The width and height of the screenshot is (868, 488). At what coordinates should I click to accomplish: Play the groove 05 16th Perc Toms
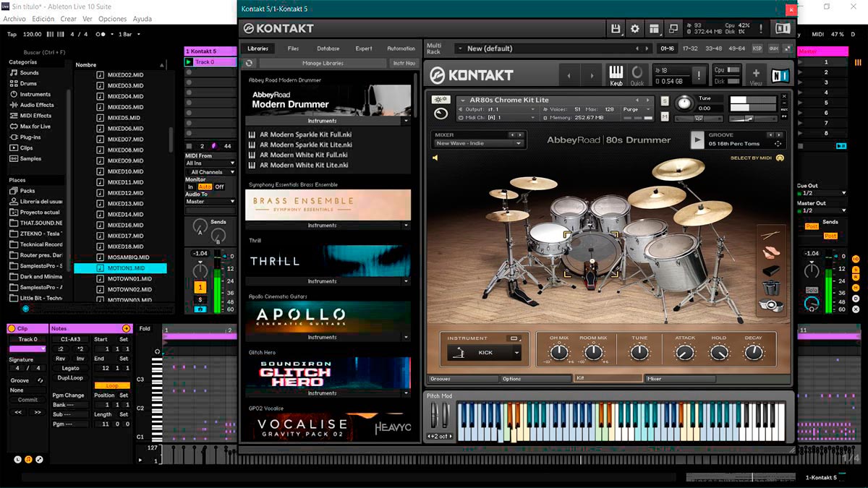697,140
